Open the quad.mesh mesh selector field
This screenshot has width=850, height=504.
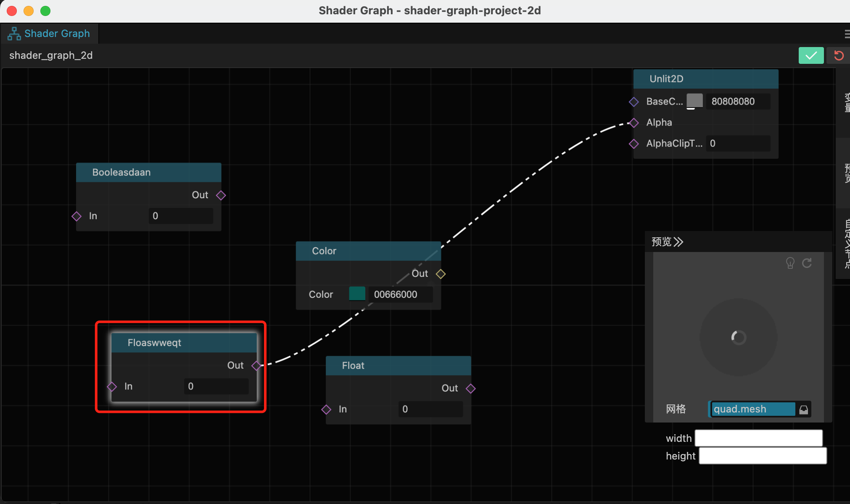(x=752, y=409)
